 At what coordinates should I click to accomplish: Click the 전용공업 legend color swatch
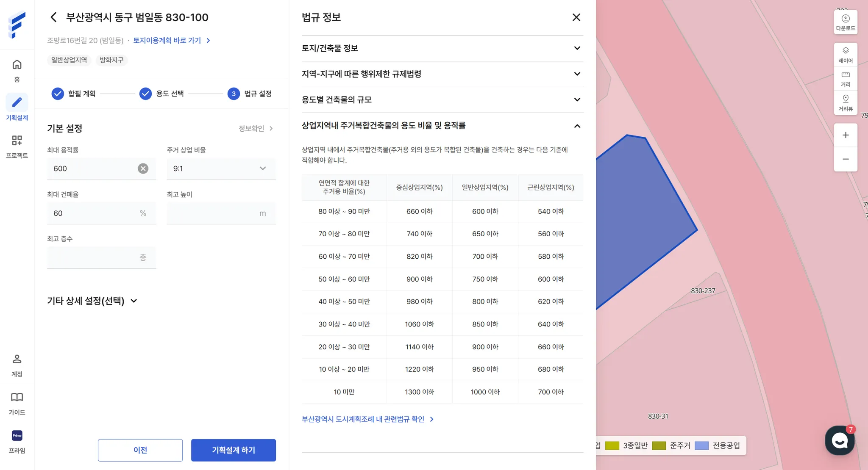coord(701,445)
